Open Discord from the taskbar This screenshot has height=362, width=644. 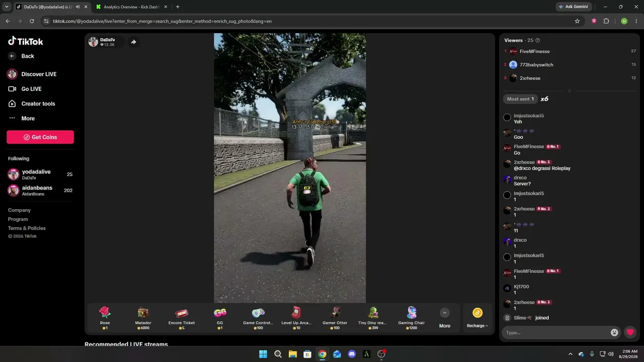pyautogui.click(x=352, y=354)
